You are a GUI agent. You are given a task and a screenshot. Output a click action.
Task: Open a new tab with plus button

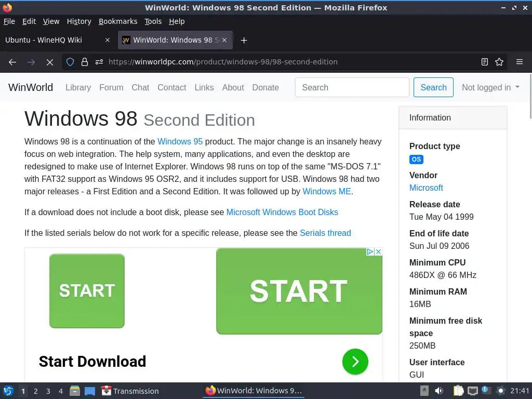pos(244,41)
